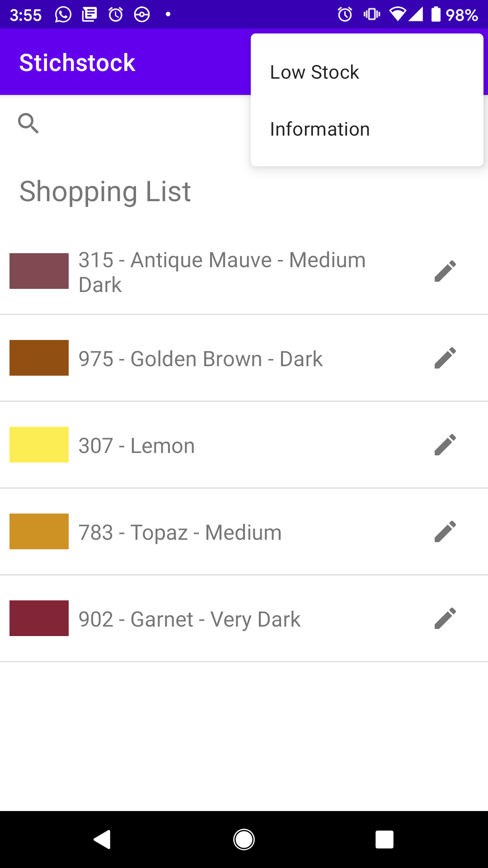
Task: Tap the Antique Mauve color swatch
Action: (39, 271)
